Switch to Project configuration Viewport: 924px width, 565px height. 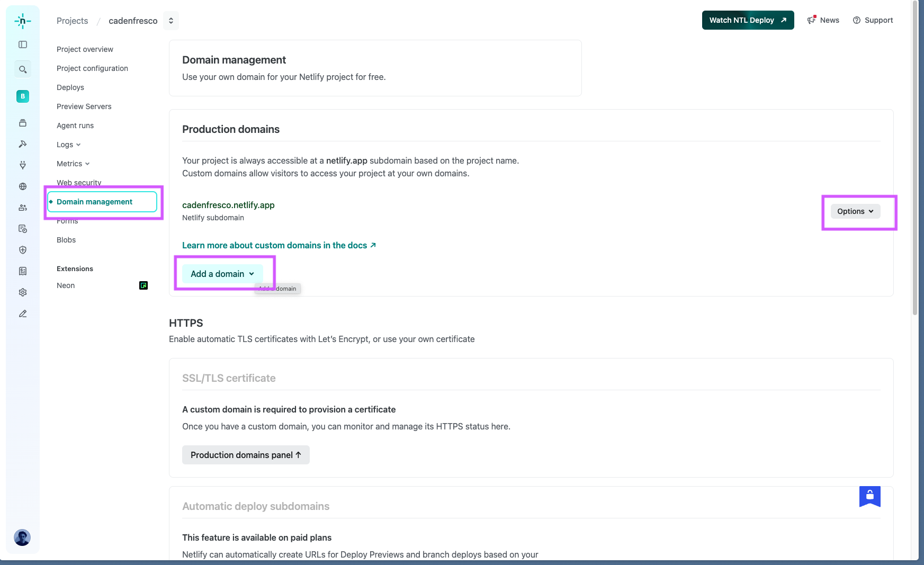92,68
